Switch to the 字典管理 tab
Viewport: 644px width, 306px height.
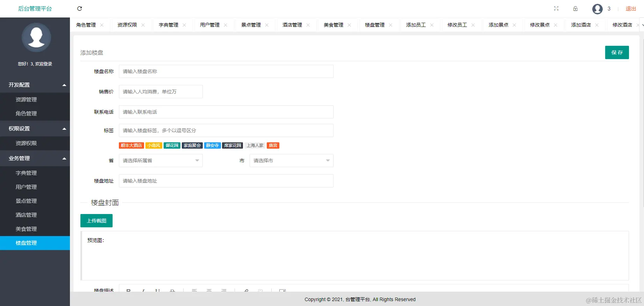click(169, 25)
